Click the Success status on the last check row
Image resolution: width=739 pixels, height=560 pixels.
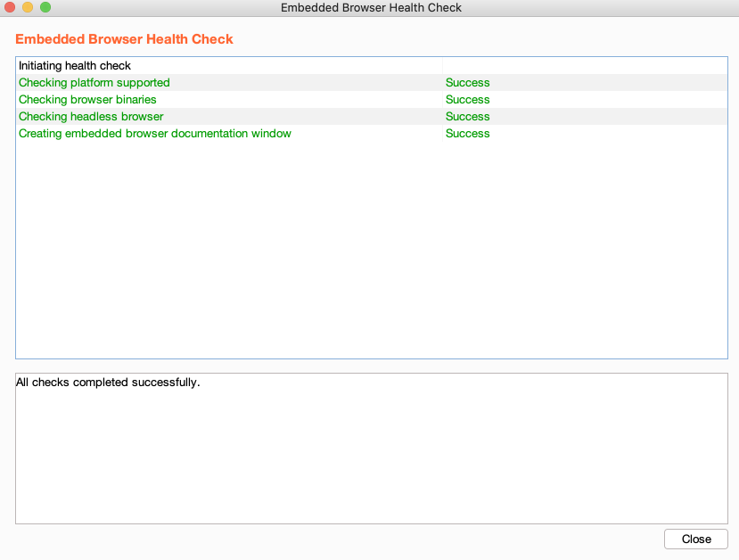(467, 133)
